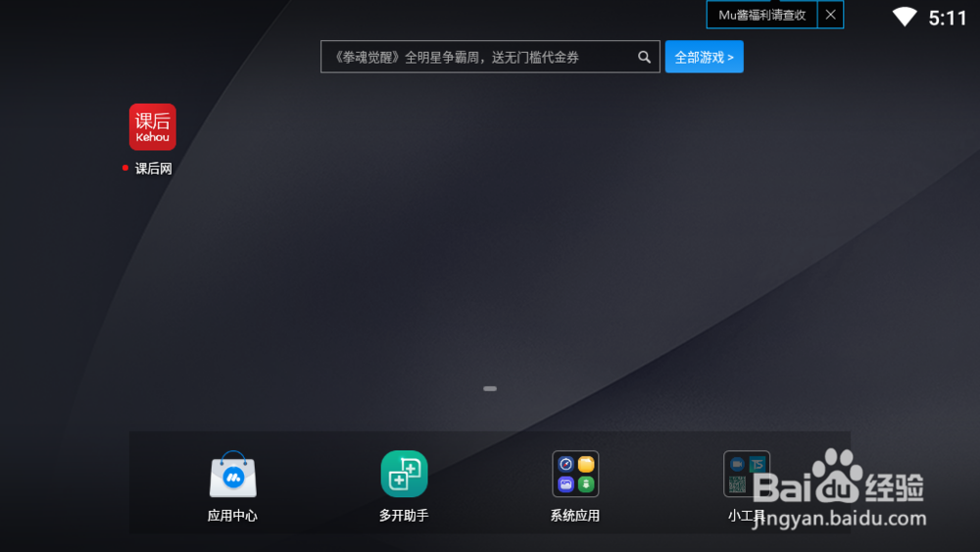This screenshot has height=552, width=980.
Task: Click the 多开助手 label text
Action: click(x=404, y=516)
